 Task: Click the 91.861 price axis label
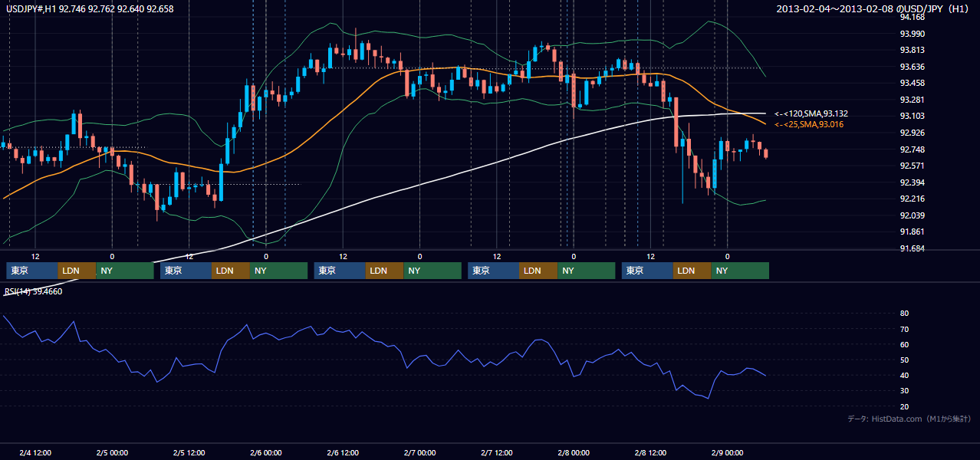tap(912, 232)
